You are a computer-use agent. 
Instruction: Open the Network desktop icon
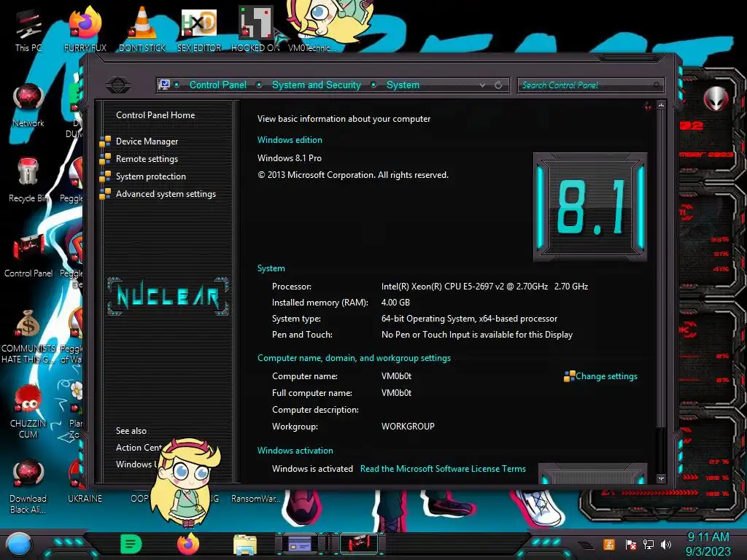coord(28,106)
